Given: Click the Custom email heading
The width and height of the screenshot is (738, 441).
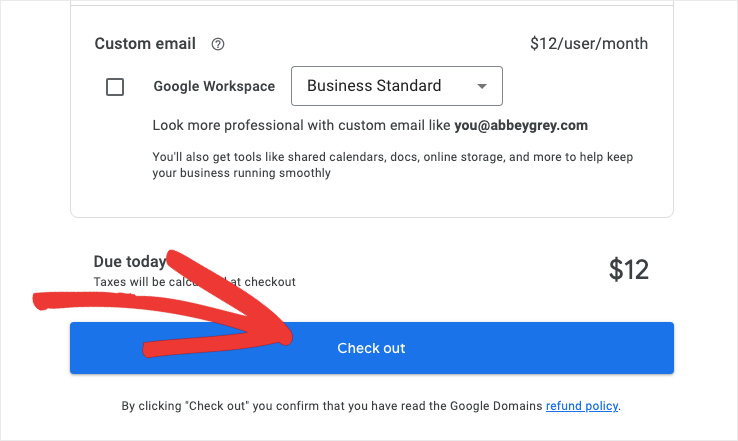Looking at the screenshot, I should [145, 44].
